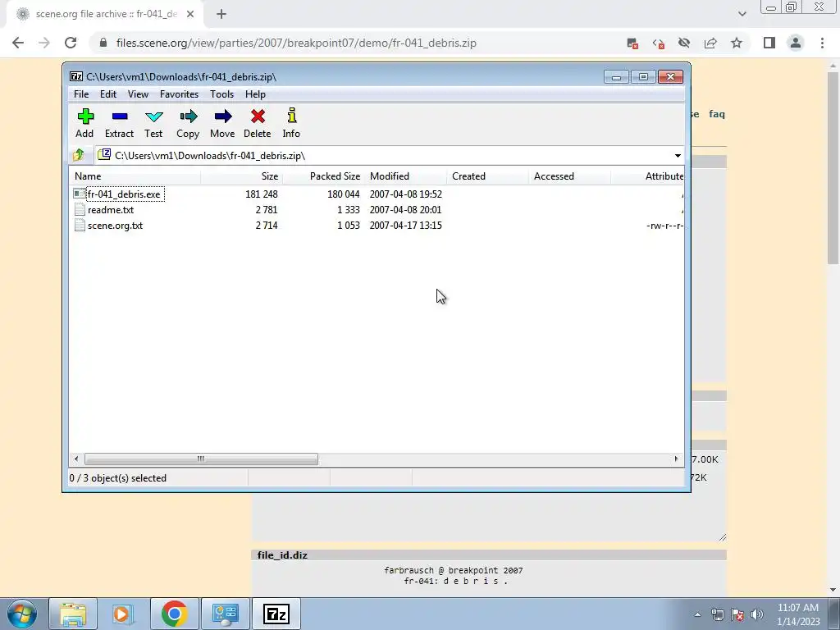Image resolution: width=840 pixels, height=630 pixels.
Task: Click the 7z archive icon in address bar
Action: 104,155
